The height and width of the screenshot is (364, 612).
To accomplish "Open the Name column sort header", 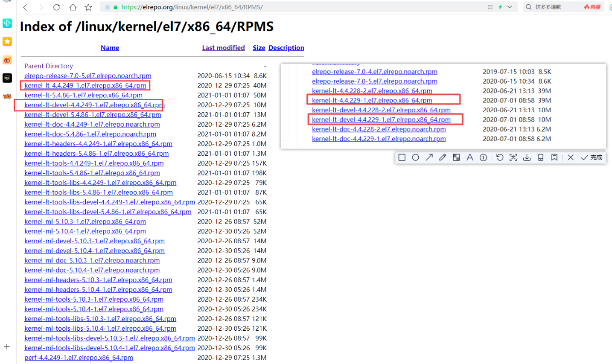I will (110, 47).
